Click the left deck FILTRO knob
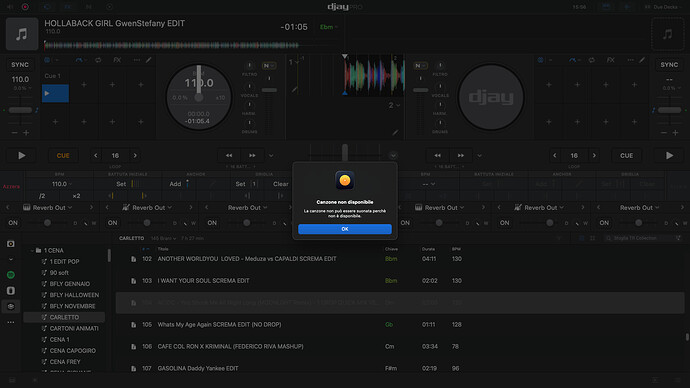Screen dimensions: 690x388 [x=249, y=66]
